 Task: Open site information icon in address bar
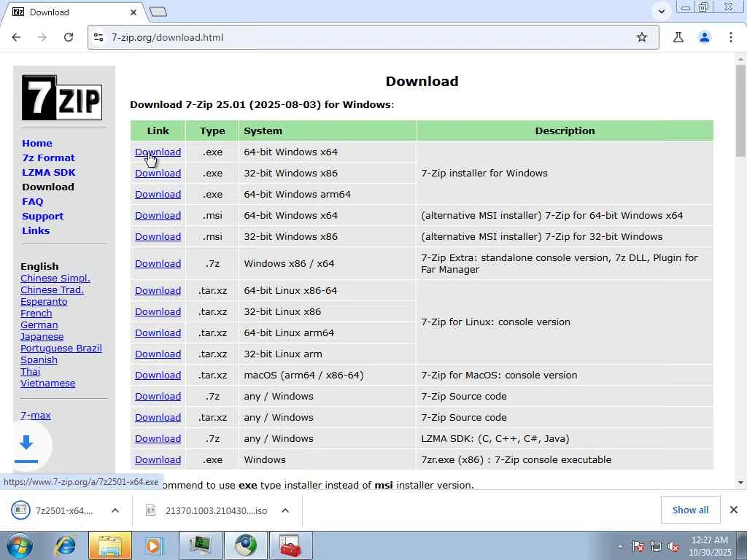tap(98, 37)
